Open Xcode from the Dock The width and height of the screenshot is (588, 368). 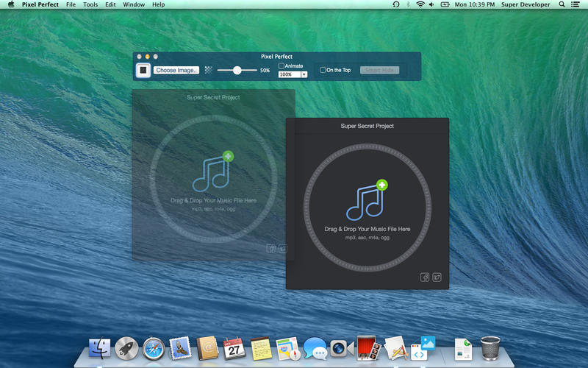(x=395, y=347)
